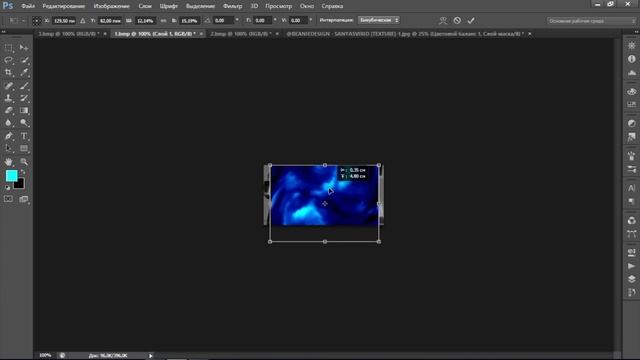The width and height of the screenshot is (640, 360).
Task: Open the Файл menu
Action: (28, 6)
